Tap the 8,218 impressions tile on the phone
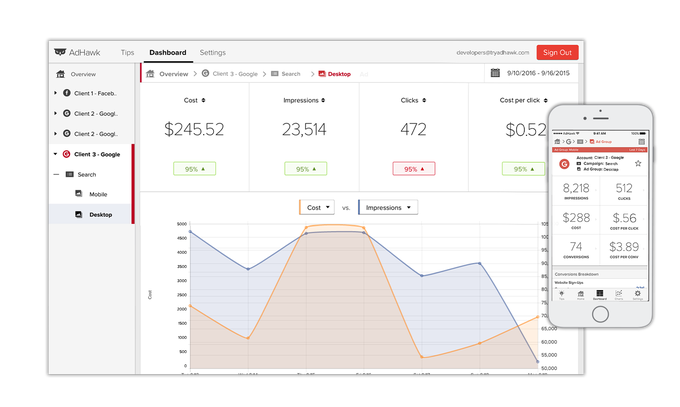Screen dimensions: 680x407 [576, 191]
